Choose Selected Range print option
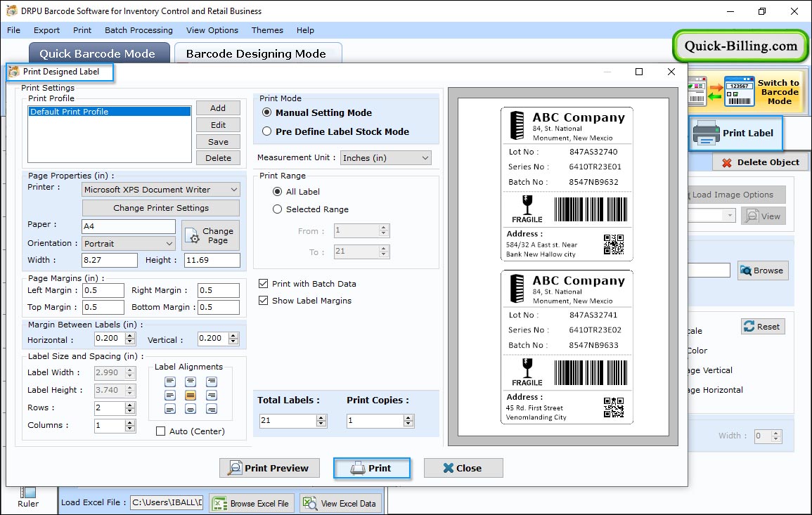Image resolution: width=812 pixels, height=515 pixels. click(278, 209)
